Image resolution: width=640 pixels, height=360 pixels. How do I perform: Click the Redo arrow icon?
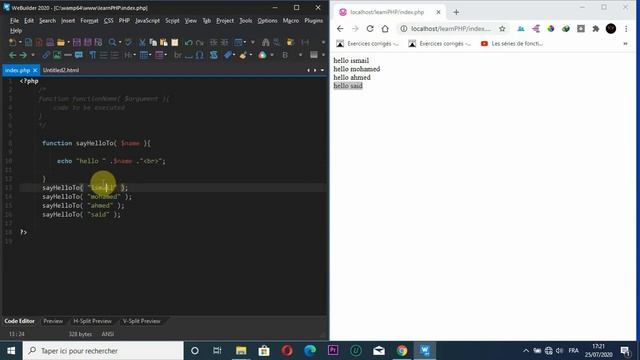tap(199, 42)
